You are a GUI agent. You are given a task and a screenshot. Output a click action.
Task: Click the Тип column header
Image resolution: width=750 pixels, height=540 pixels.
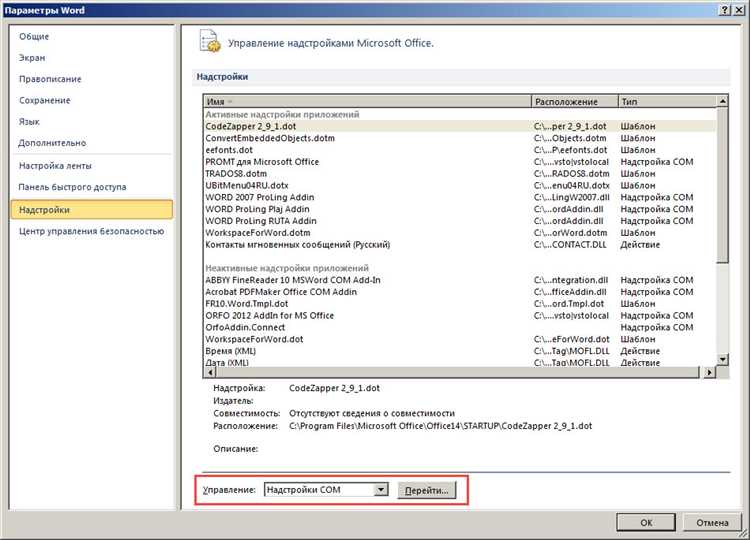[667, 101]
